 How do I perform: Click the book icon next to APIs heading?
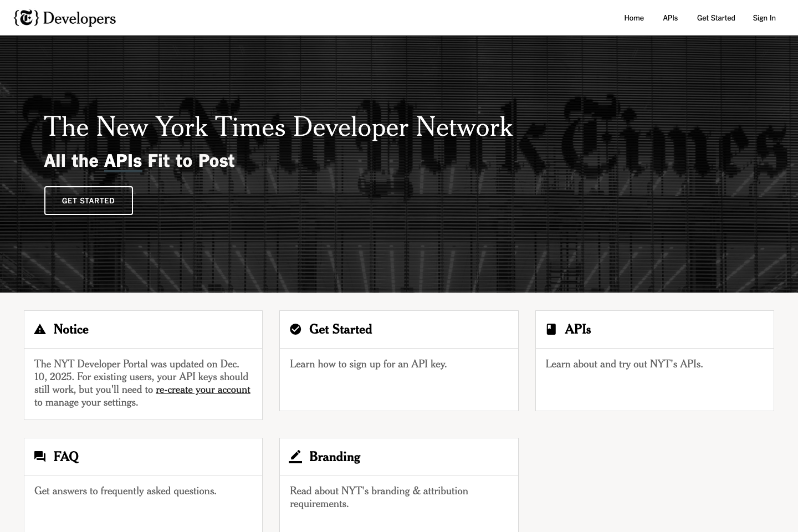pyautogui.click(x=551, y=329)
